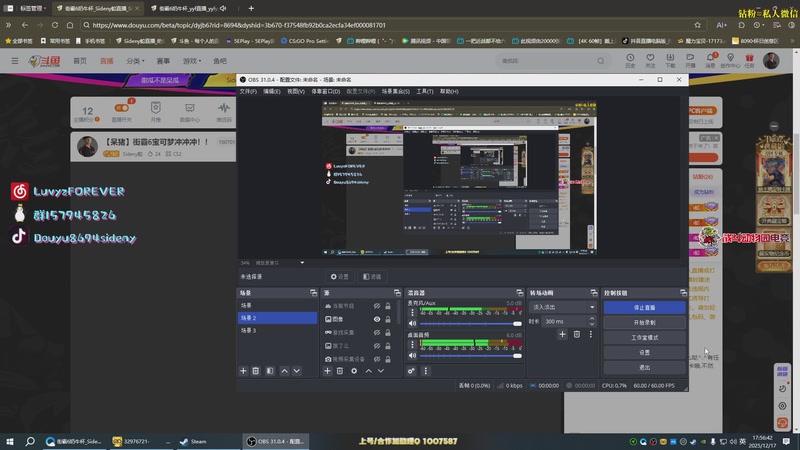
Task: Open scene filters icon in Scenes dock
Action: 270,371
